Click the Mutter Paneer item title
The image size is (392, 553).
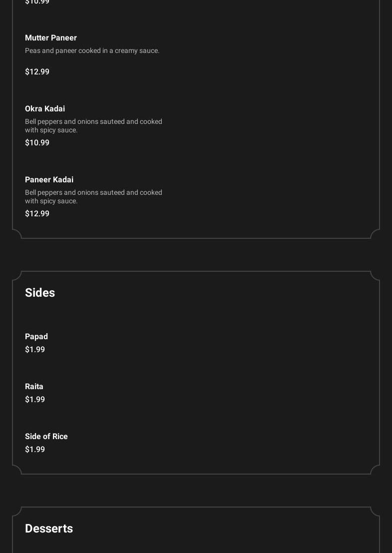(x=51, y=38)
